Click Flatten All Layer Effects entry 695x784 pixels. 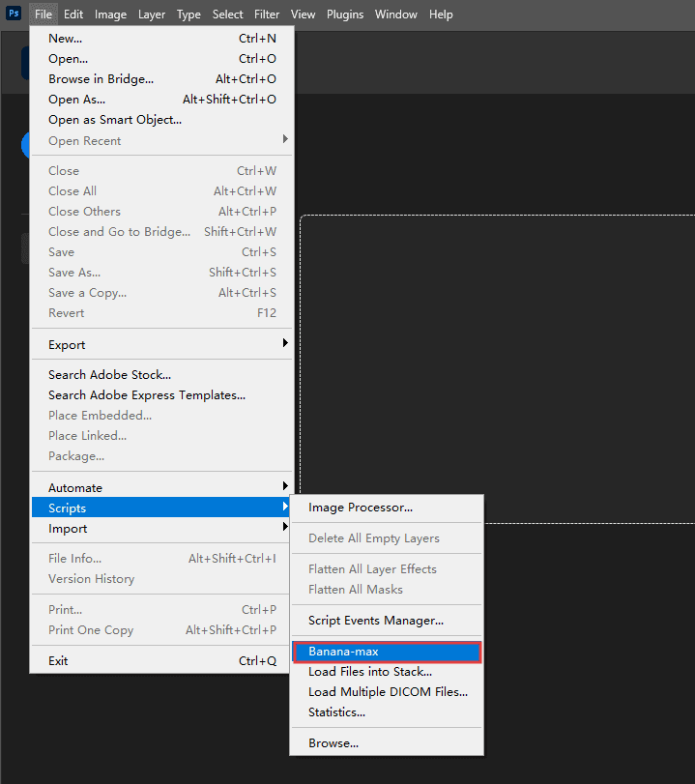pos(387,569)
